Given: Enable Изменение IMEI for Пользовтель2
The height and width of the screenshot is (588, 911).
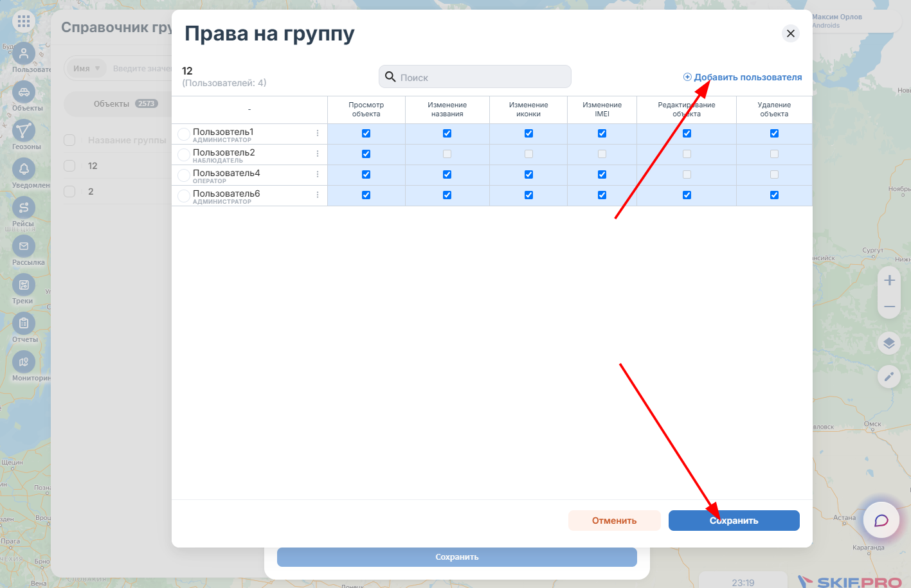Looking at the screenshot, I should (x=602, y=154).
